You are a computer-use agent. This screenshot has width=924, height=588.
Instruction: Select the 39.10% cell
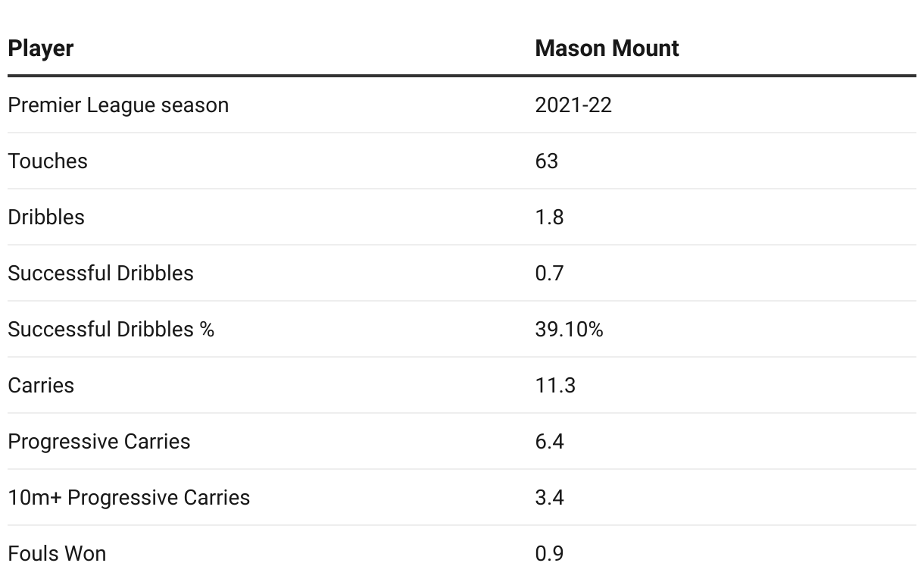point(569,329)
